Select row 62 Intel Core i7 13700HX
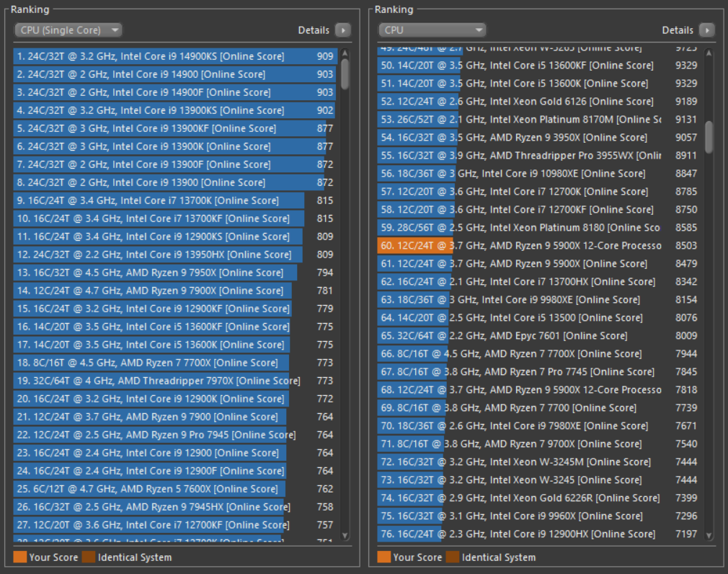Viewport: 728px width, 574px height. [539, 282]
